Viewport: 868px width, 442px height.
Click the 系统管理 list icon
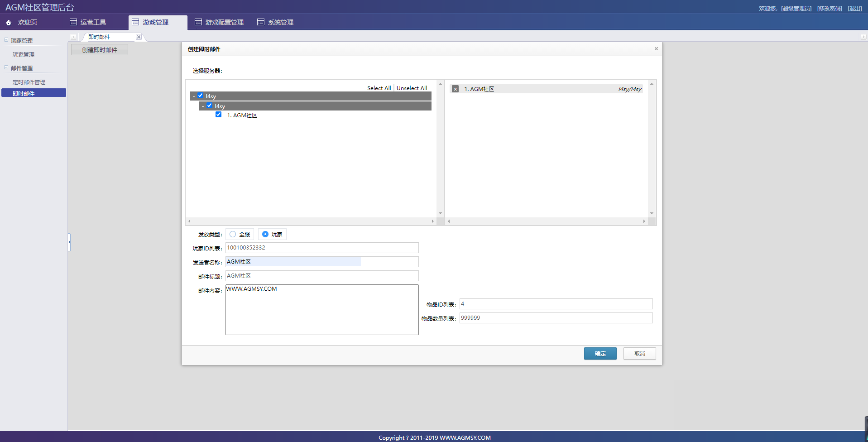point(261,22)
